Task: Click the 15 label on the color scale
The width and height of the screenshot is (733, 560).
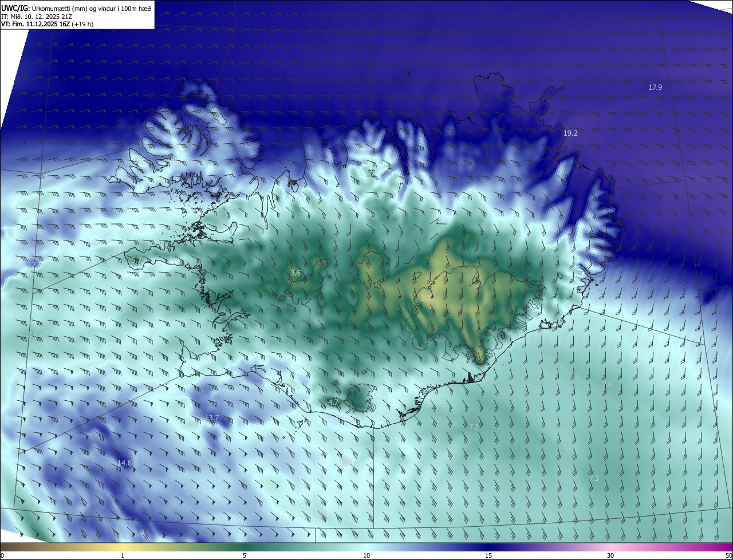Action: 488,555
